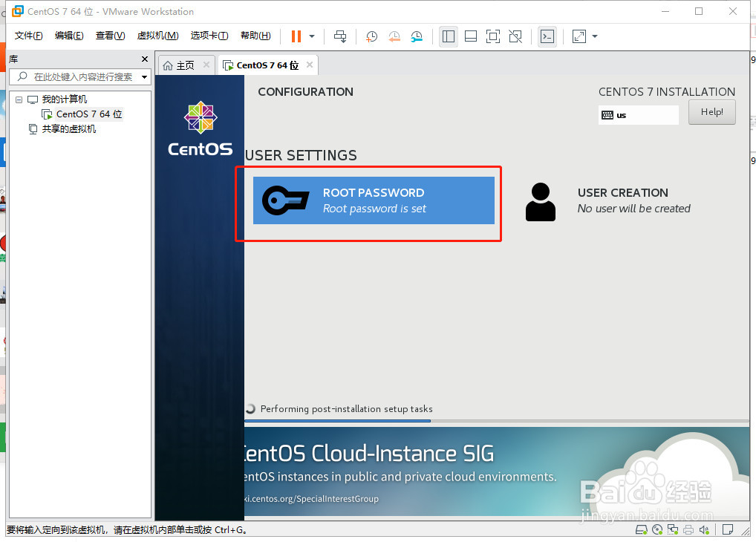Viewport: 756px width, 542px height.
Task: Open the 选项卡(T) menu
Action: pos(209,36)
